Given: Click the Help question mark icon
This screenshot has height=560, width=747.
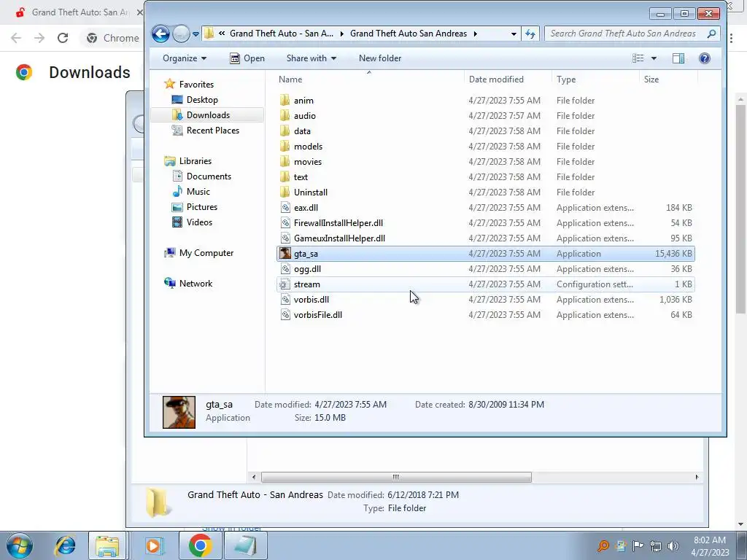Looking at the screenshot, I should (x=704, y=58).
